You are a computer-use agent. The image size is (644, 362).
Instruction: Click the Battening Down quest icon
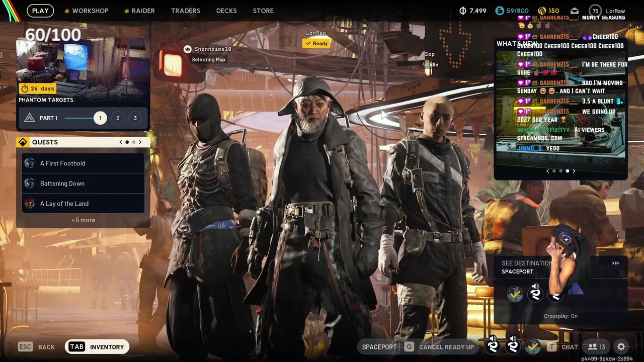point(30,184)
